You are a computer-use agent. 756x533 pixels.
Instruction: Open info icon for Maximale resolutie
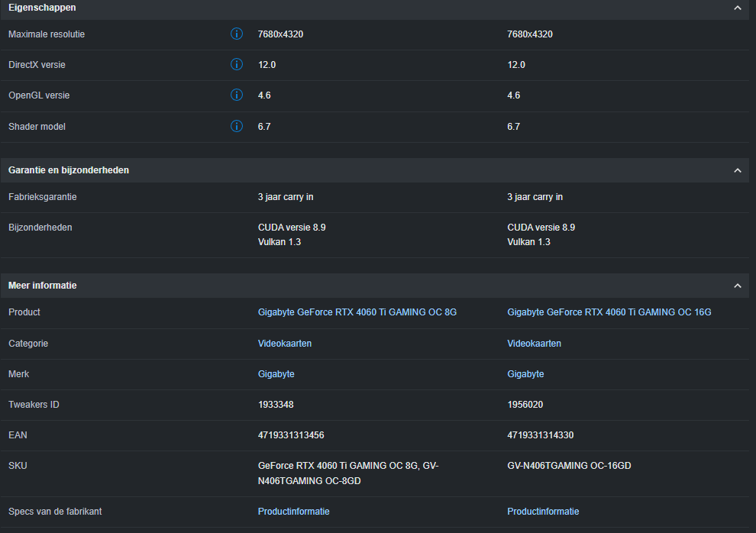236,34
